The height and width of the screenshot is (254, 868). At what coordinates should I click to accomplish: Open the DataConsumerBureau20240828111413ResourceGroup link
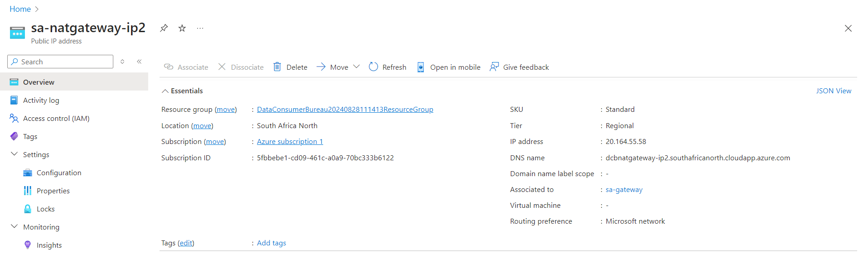coord(345,110)
